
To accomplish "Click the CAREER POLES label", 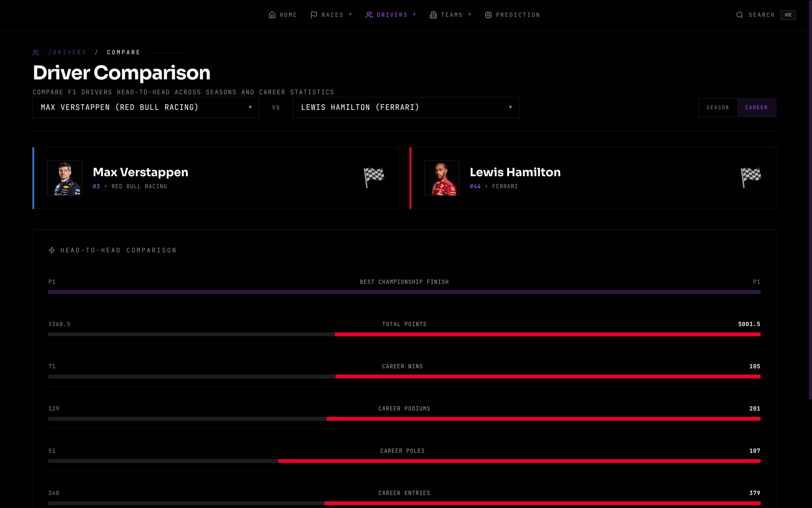I will coord(402,451).
